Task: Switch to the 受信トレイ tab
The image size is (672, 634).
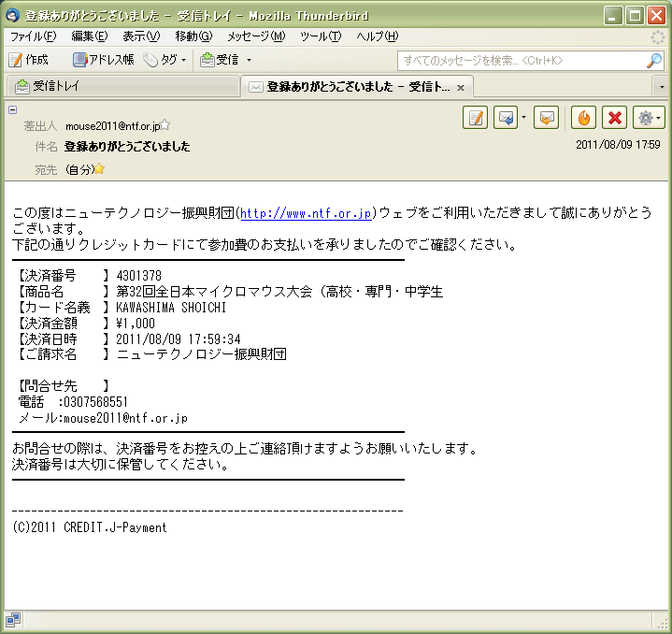Action: [x=122, y=86]
